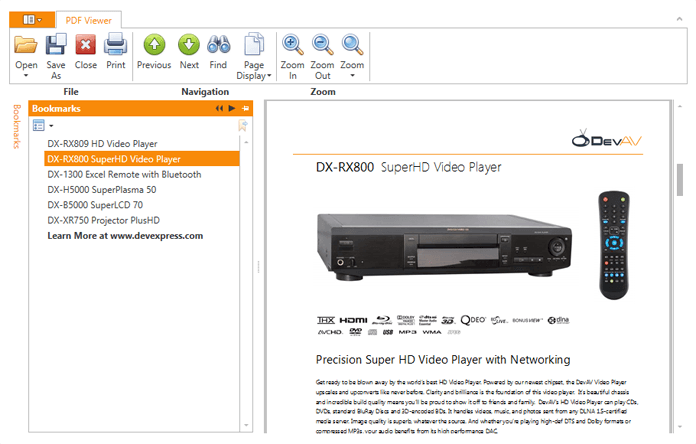Image resolution: width=696 pixels, height=444 pixels.
Task: Go to Previous page with up arrow
Action: pyautogui.click(x=154, y=44)
